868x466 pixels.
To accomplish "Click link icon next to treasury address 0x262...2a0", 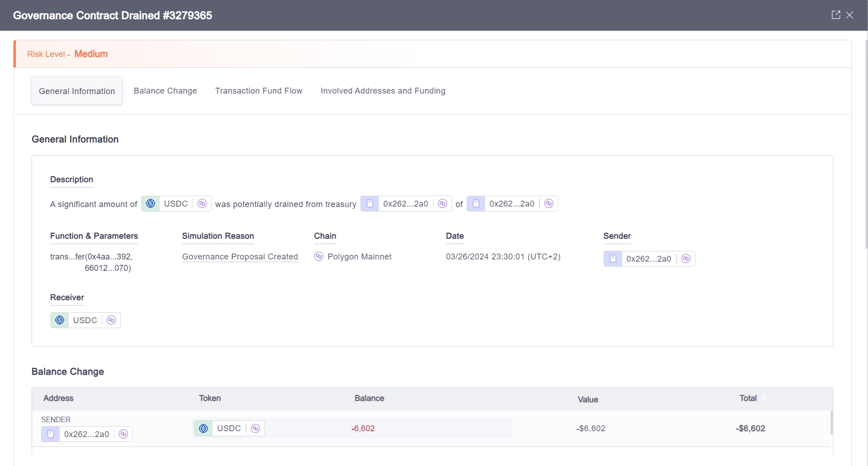I will click(443, 203).
